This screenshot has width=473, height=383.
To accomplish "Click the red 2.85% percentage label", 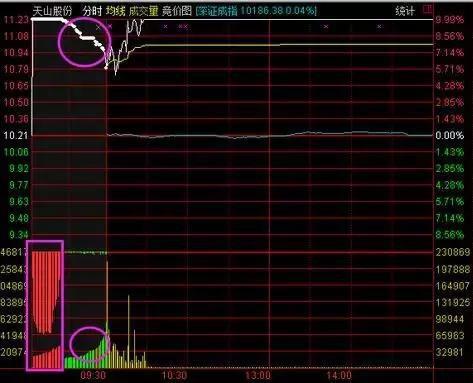I will [x=450, y=102].
